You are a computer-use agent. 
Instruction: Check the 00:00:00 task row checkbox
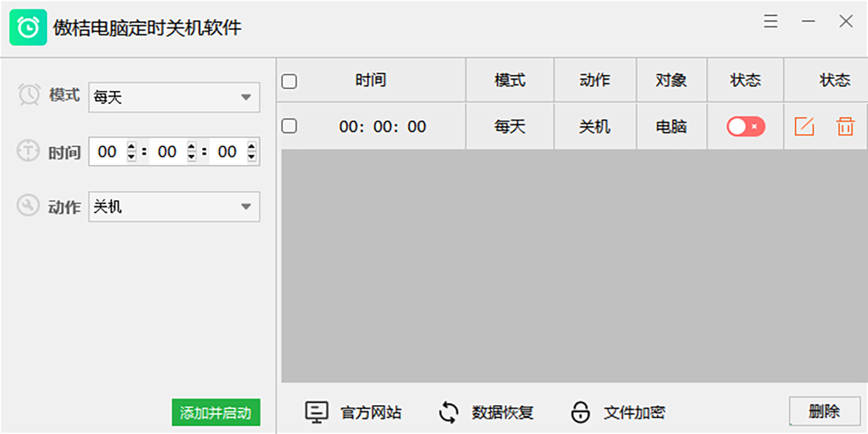[x=289, y=124]
